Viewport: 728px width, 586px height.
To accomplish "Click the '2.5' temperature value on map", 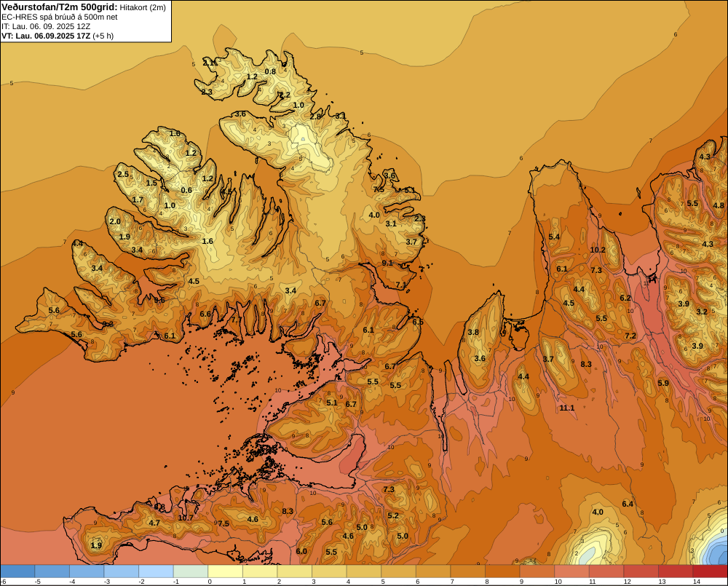I will click(123, 174).
